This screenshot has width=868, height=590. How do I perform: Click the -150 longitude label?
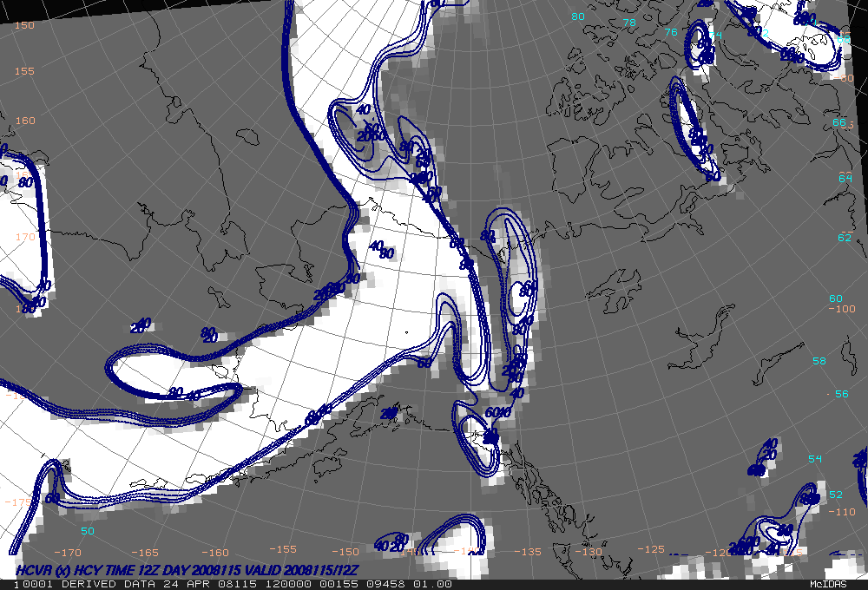345,551
